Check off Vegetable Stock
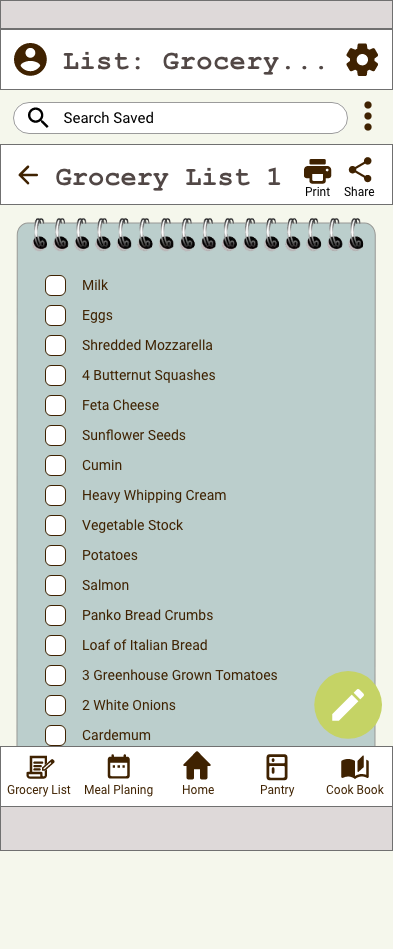Screen dimensions: 393x949 55,525
